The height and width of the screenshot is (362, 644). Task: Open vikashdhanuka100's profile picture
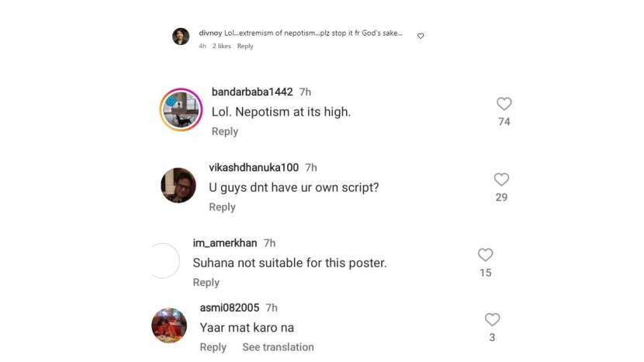point(178,185)
